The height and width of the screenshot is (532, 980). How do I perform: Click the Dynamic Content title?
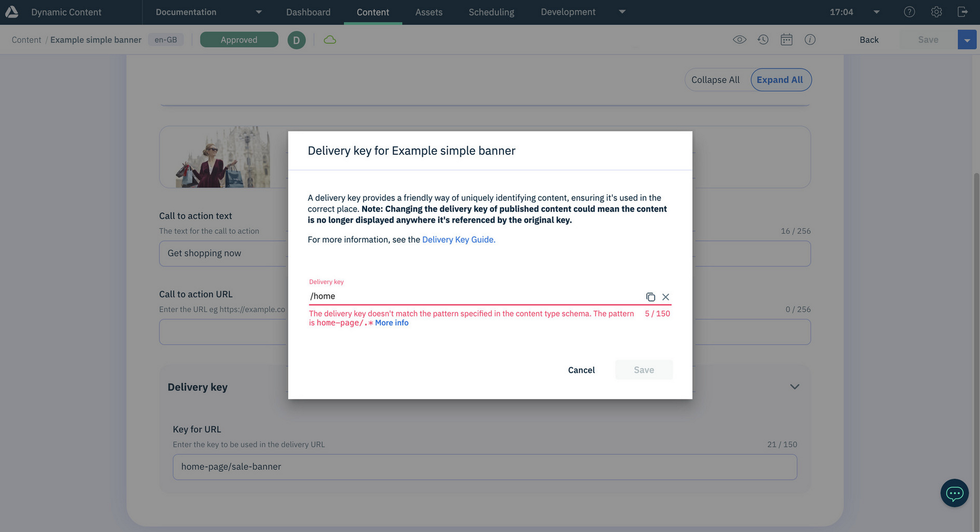(66, 12)
